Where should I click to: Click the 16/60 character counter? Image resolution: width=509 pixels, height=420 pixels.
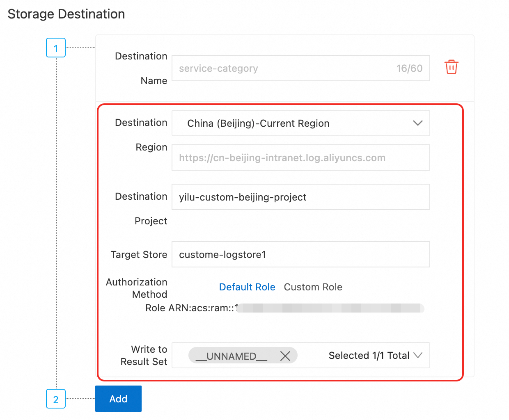[409, 68]
